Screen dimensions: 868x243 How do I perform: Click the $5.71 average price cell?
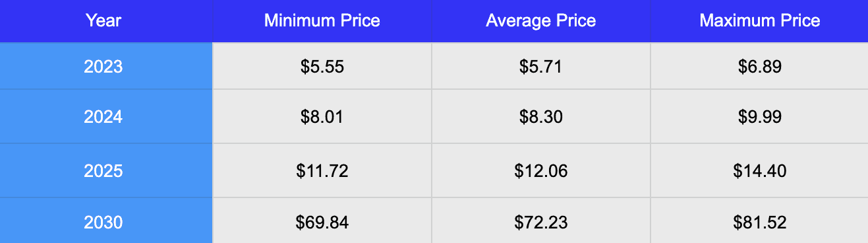point(541,66)
